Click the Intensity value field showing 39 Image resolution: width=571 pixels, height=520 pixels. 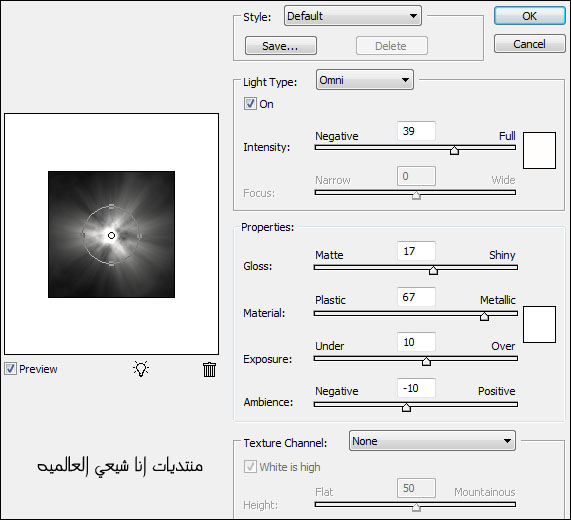point(416,131)
